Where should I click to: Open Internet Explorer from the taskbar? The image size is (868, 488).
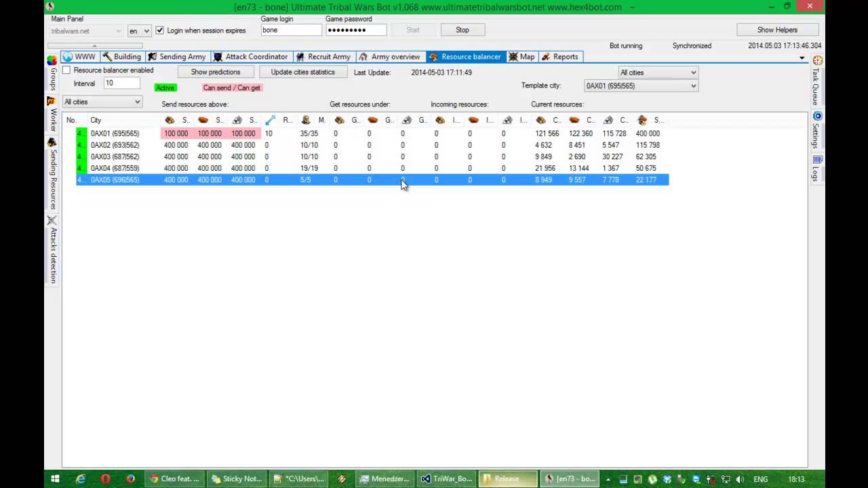click(x=80, y=479)
